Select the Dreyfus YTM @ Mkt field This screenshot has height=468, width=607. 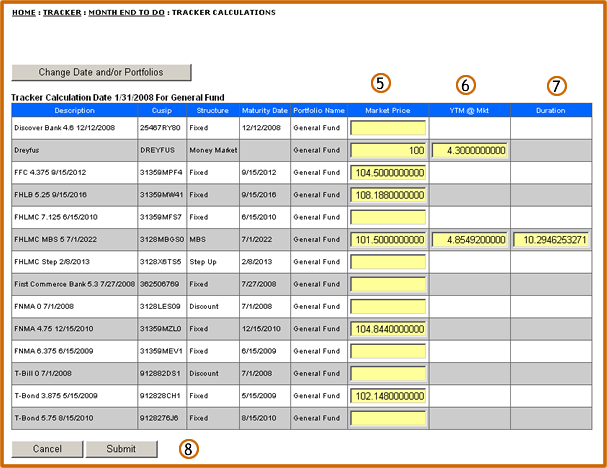coord(469,150)
